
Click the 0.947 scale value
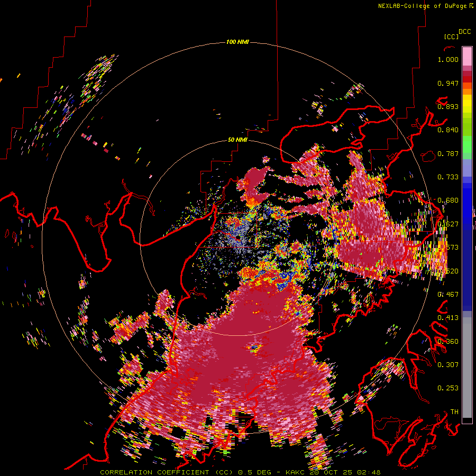click(448, 83)
